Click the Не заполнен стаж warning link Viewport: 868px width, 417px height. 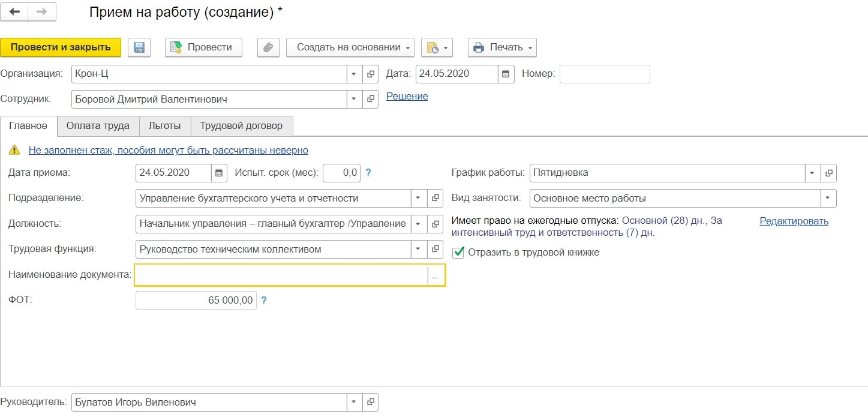pyautogui.click(x=168, y=150)
